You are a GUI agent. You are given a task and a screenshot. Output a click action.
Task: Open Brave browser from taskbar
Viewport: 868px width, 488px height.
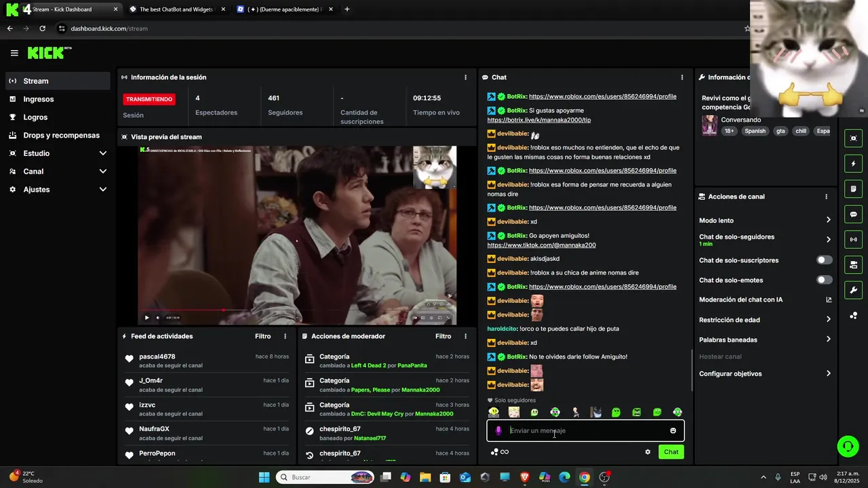tap(524, 477)
